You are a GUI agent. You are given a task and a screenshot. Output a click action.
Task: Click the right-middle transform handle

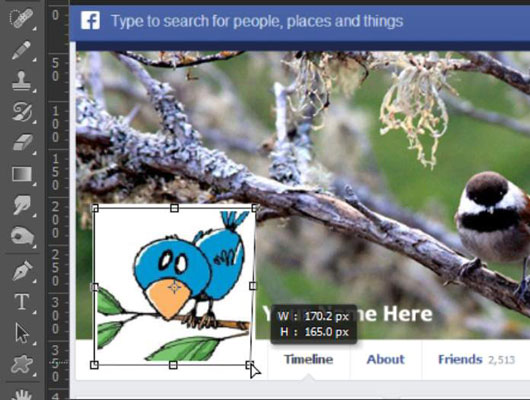point(253,286)
